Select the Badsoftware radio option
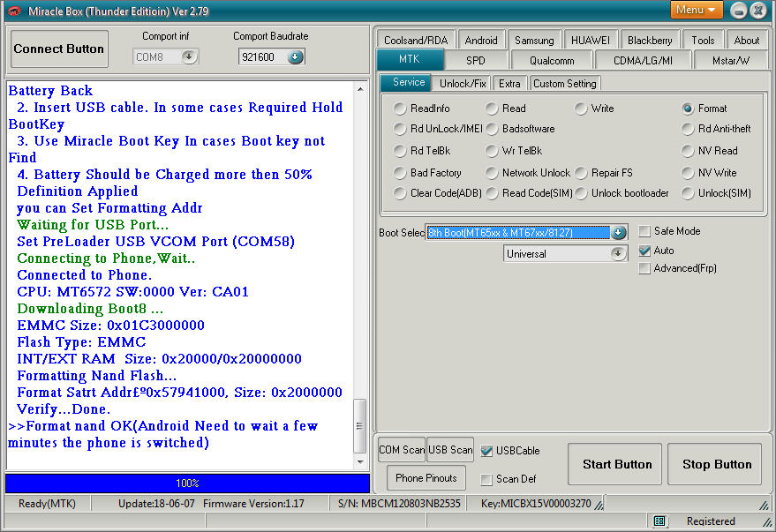Image resolution: width=776 pixels, height=532 pixels. click(492, 129)
